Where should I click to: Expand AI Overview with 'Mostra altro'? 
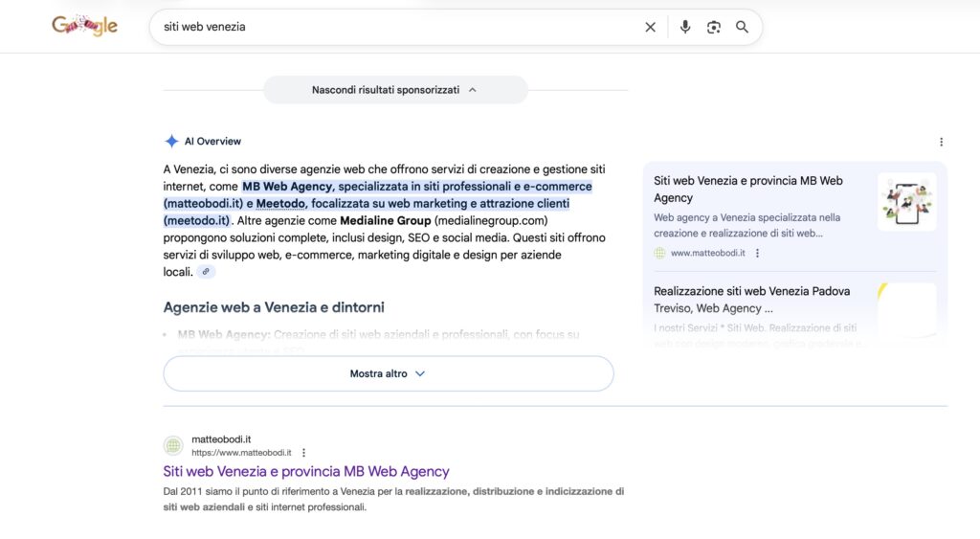coord(389,373)
